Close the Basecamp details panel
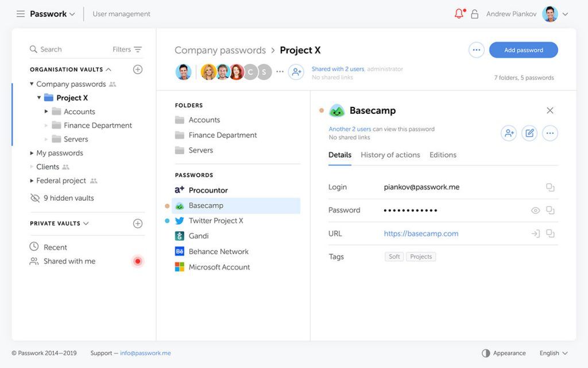This screenshot has height=368, width=588. pyautogui.click(x=550, y=110)
